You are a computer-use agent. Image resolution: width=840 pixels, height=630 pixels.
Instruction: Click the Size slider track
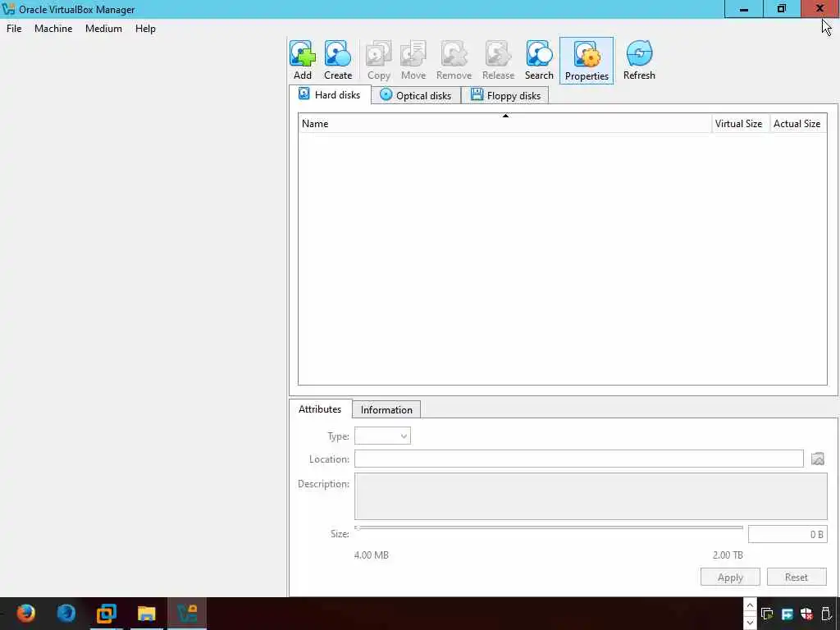549,528
